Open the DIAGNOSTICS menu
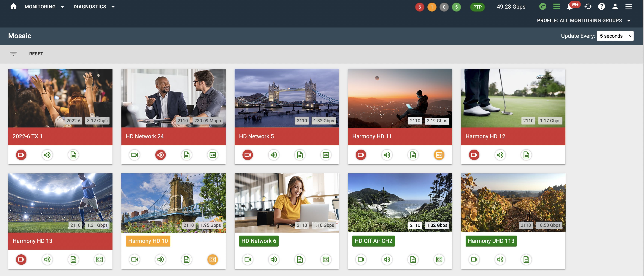This screenshot has width=644, height=276. point(90,7)
